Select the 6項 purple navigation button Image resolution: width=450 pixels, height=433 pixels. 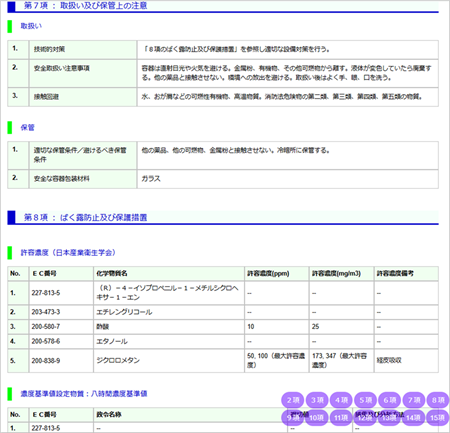390,400
